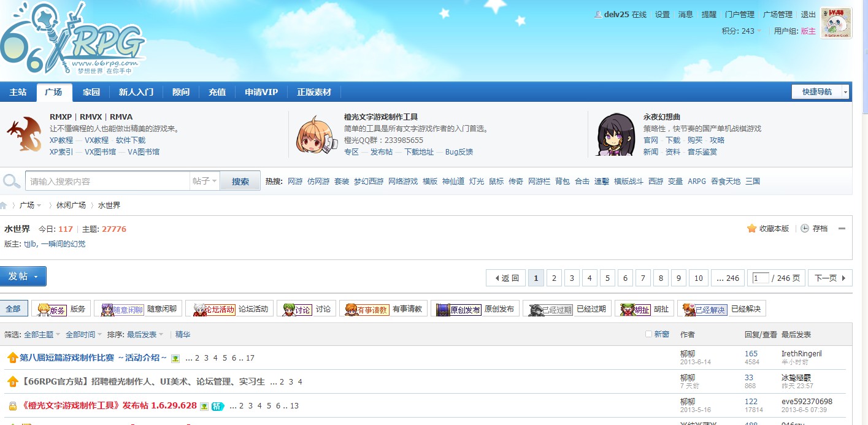
Task: Select the 已经解决 category sprite icon
Action: pos(705,309)
